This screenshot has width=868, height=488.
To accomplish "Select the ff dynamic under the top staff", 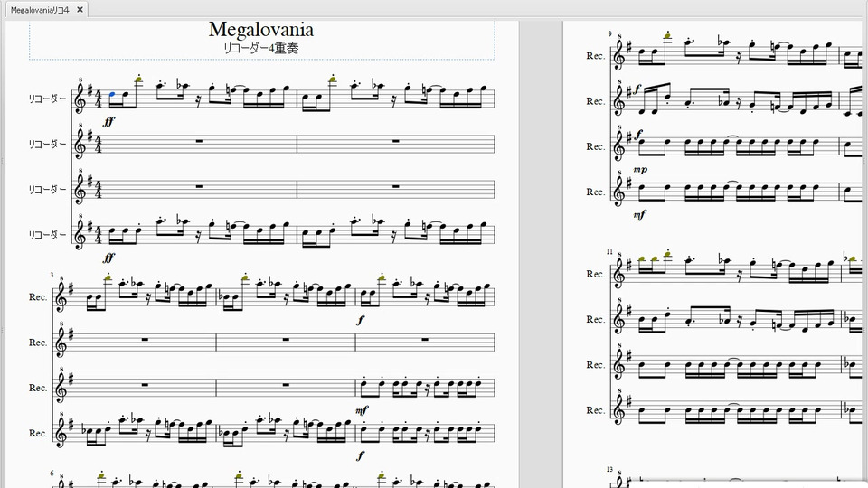I will point(109,120).
